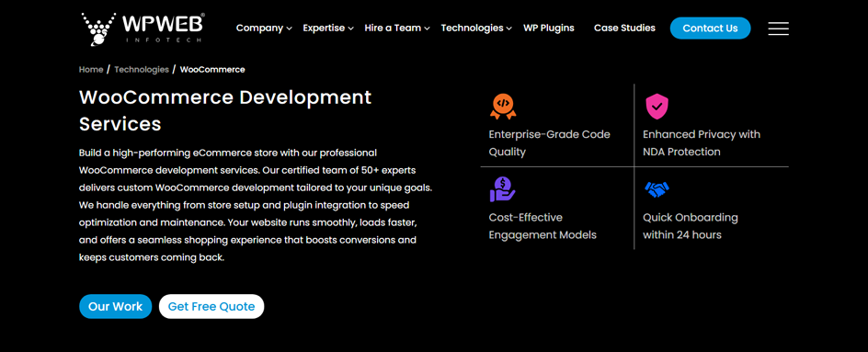Click the pink shield checkmark icon

pos(657,107)
